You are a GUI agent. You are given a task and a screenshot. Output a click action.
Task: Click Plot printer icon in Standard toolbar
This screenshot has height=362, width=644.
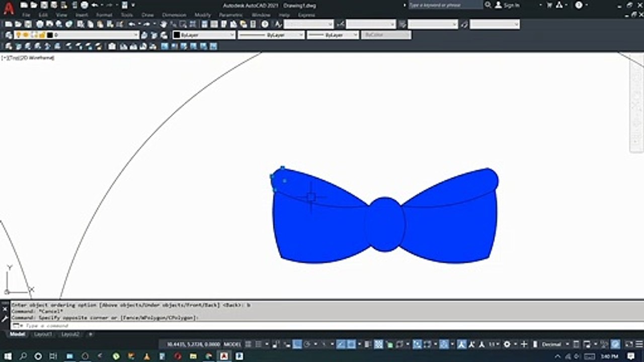40,24
